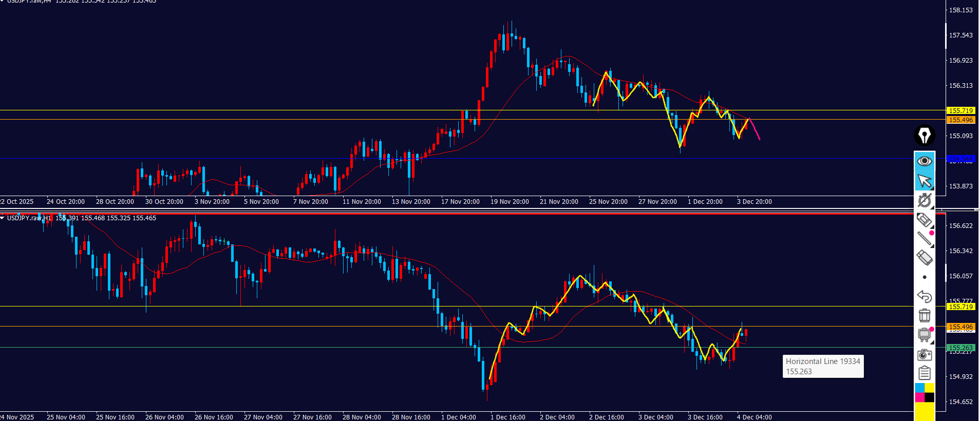Open the clipboard icon in the toolbar
The height and width of the screenshot is (421, 980).
(925, 373)
